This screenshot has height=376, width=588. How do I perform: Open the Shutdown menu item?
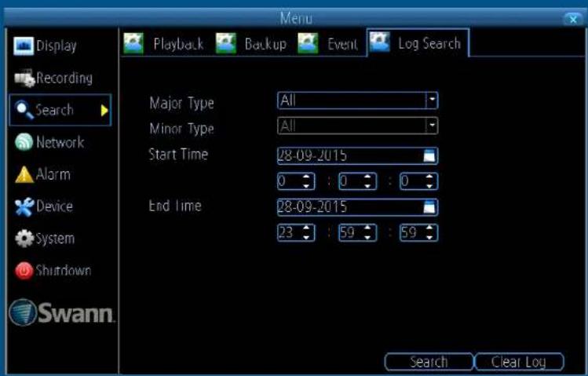point(53,271)
